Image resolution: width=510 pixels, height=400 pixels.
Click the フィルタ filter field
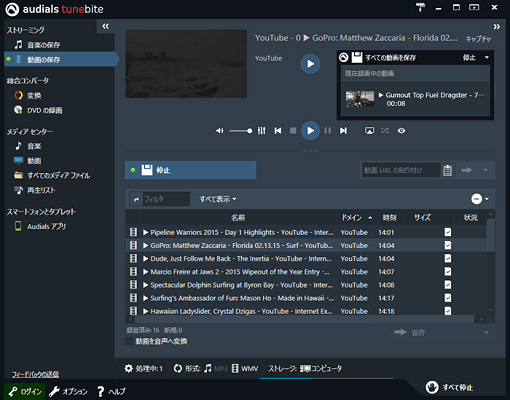(166, 199)
